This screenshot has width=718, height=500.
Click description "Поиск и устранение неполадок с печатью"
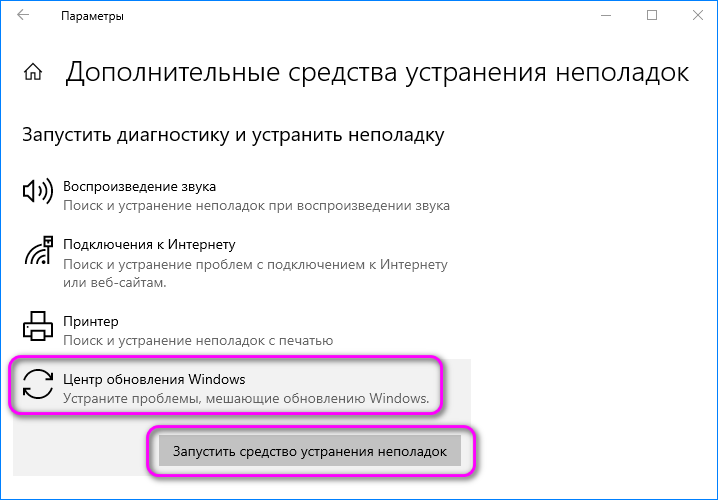click(x=198, y=341)
